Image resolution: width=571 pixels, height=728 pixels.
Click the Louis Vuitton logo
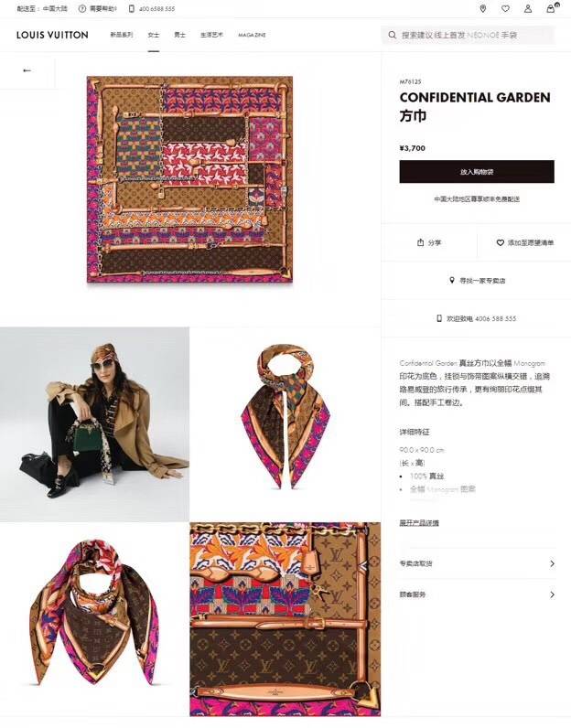pyautogui.click(x=52, y=35)
